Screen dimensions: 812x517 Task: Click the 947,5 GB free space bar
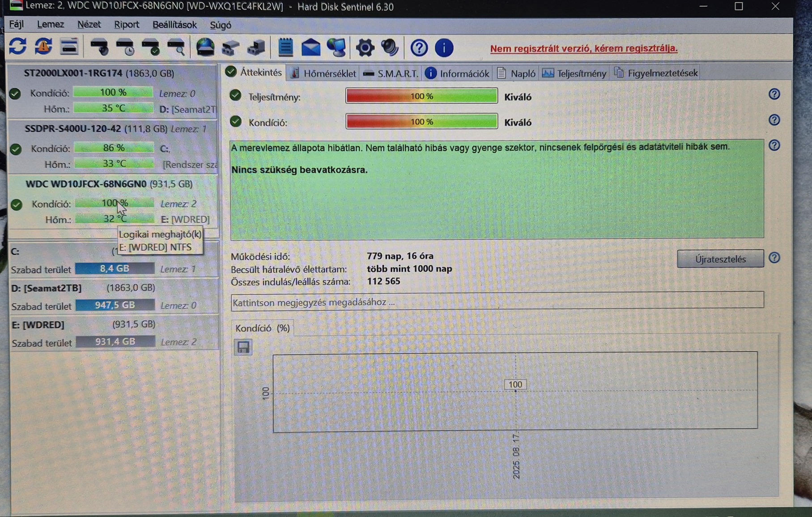tap(115, 305)
